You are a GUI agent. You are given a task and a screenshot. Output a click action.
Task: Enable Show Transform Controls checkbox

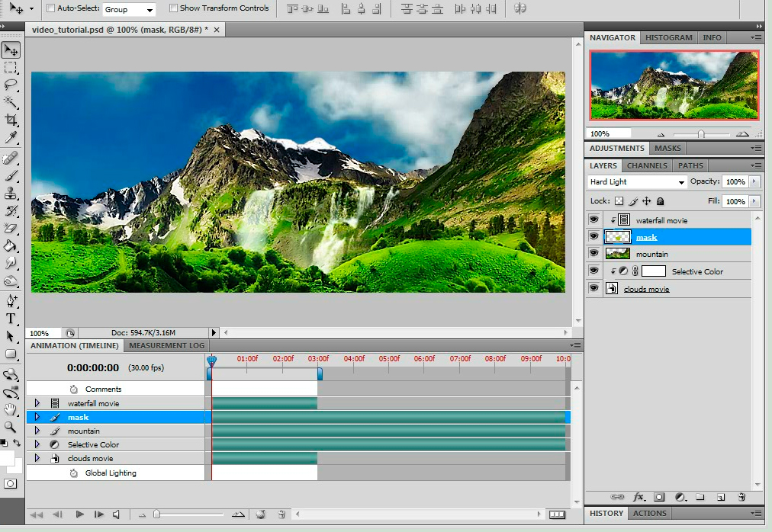click(173, 8)
